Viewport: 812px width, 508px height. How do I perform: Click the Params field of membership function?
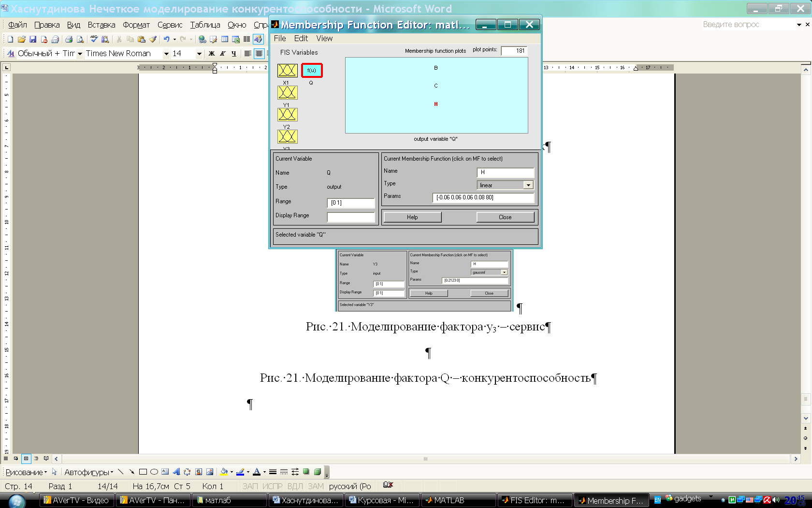[483, 197]
